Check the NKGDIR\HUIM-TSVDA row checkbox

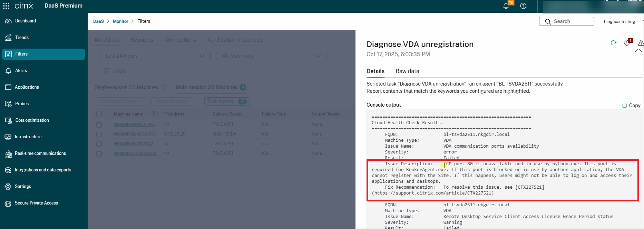[x=99, y=153]
